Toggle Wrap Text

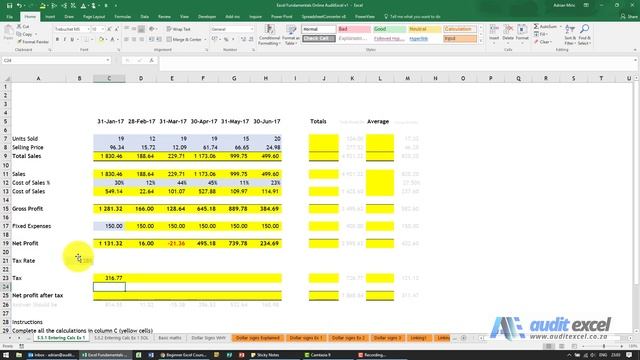pyautogui.click(x=178, y=29)
